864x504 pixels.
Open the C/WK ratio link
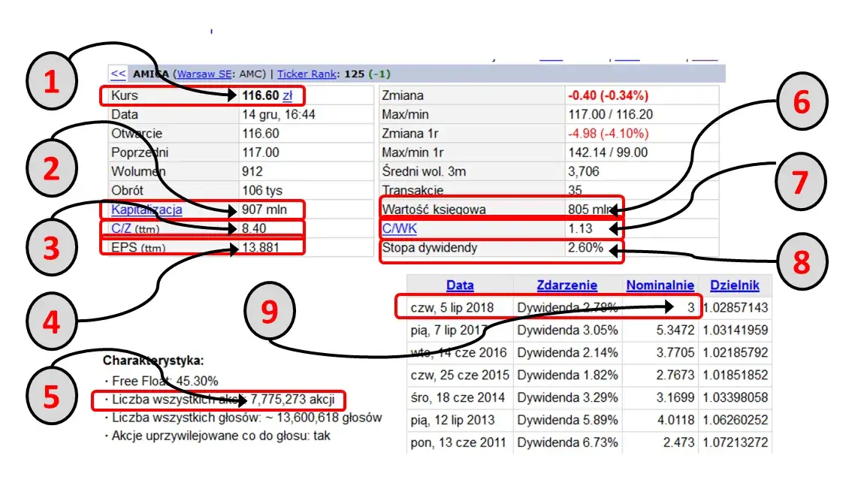point(400,228)
